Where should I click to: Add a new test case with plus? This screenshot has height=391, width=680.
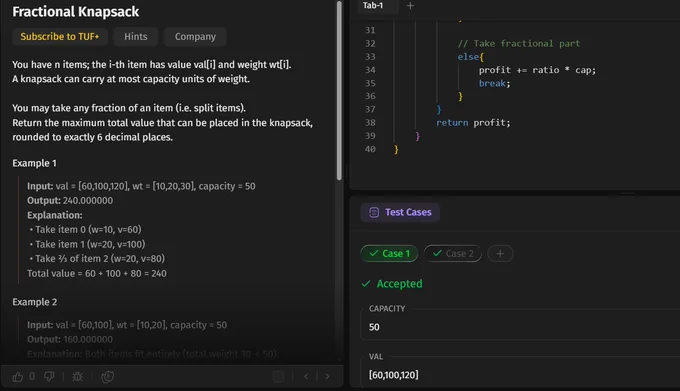click(x=500, y=254)
